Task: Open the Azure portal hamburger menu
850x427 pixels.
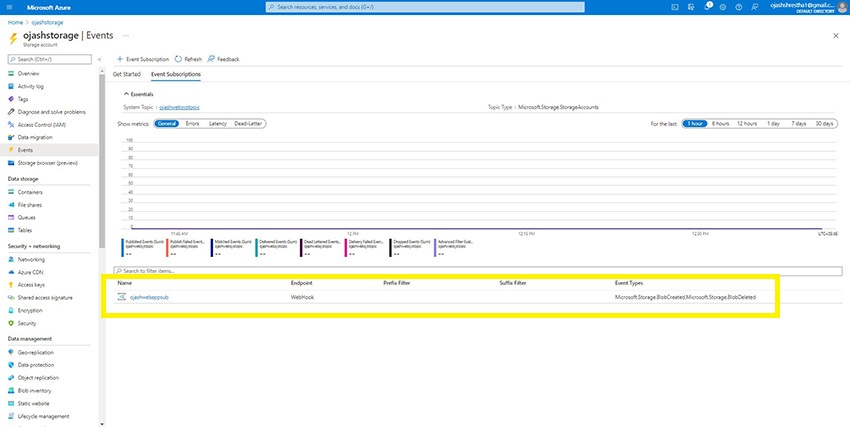Action: tap(10, 7)
